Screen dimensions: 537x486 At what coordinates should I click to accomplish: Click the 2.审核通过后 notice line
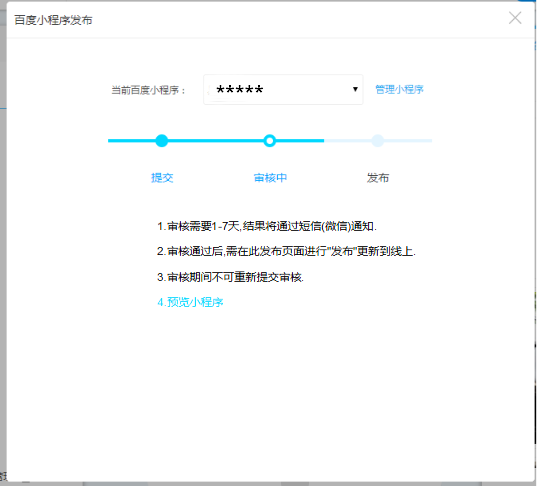pyautogui.click(x=286, y=251)
